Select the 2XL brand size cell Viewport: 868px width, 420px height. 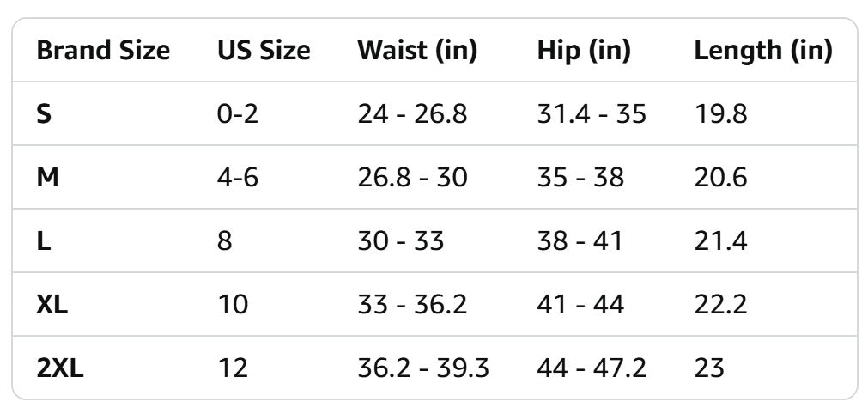pos(60,368)
